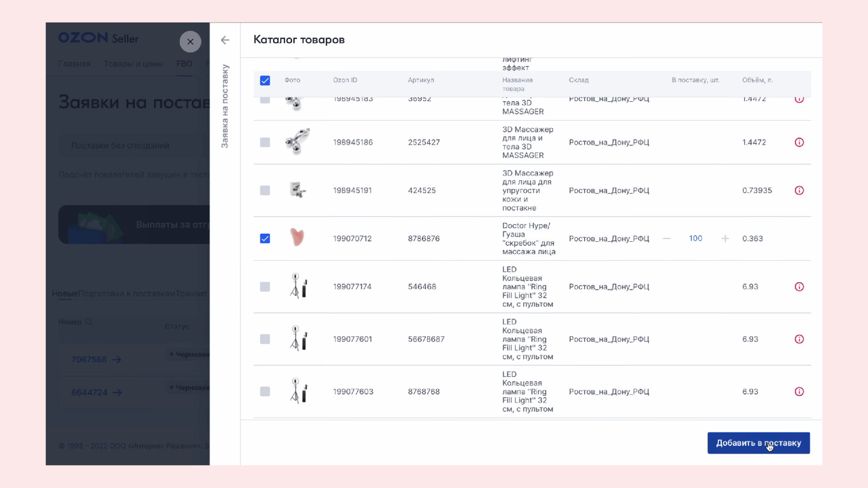Click quantity field showing 100
Screen dimensions: 868x488
[695, 238]
